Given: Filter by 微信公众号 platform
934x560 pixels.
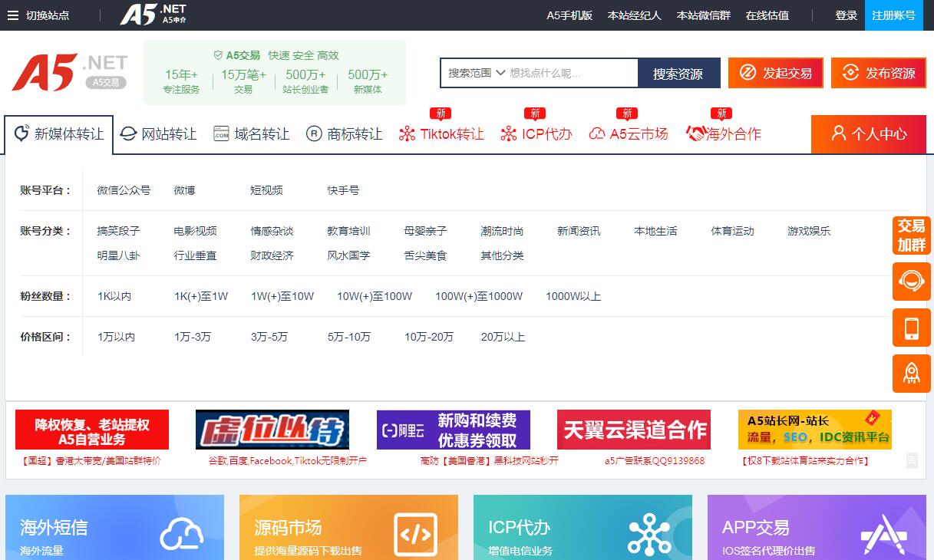Looking at the screenshot, I should tap(124, 190).
